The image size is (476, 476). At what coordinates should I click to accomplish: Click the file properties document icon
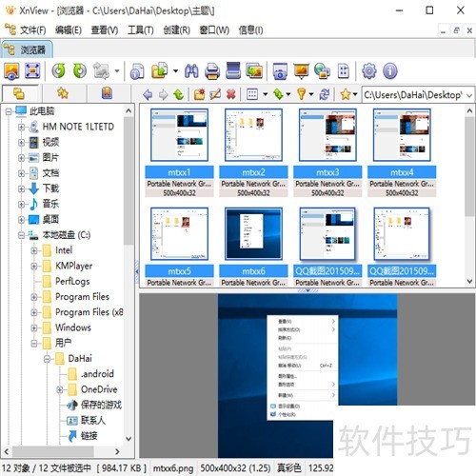(137, 70)
